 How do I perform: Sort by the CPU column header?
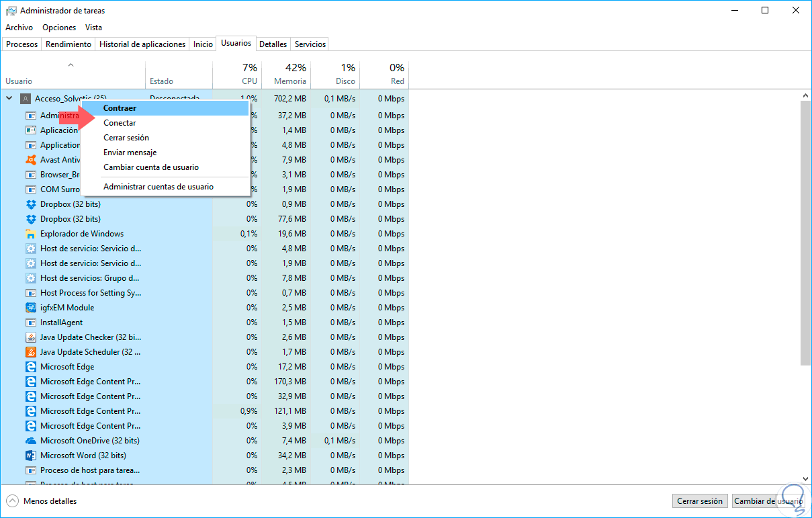[237, 75]
